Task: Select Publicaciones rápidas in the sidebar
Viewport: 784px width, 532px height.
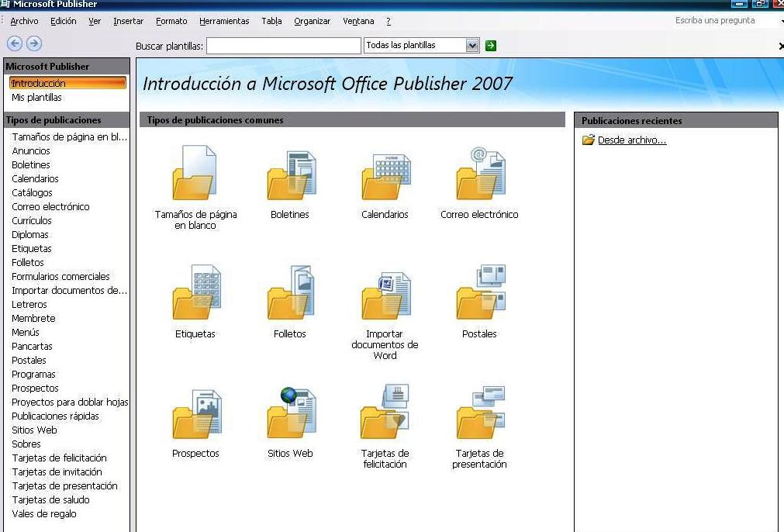Action: click(x=55, y=416)
